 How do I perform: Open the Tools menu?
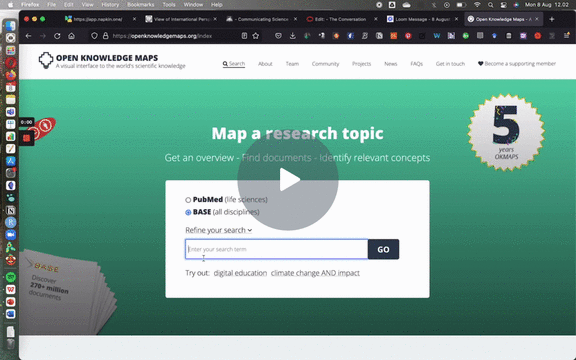click(169, 5)
